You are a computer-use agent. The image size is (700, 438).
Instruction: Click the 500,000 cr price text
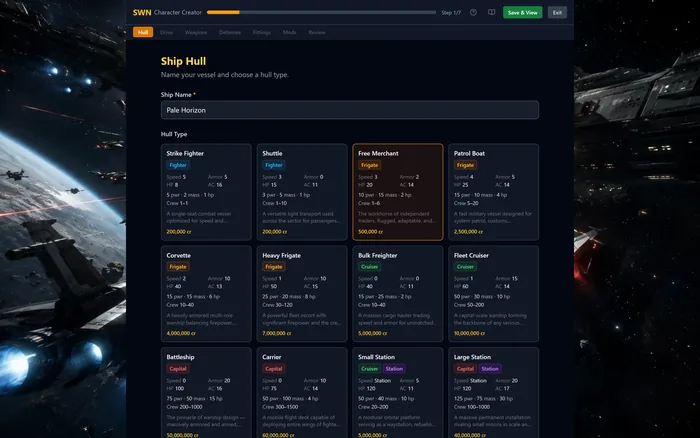click(x=371, y=232)
